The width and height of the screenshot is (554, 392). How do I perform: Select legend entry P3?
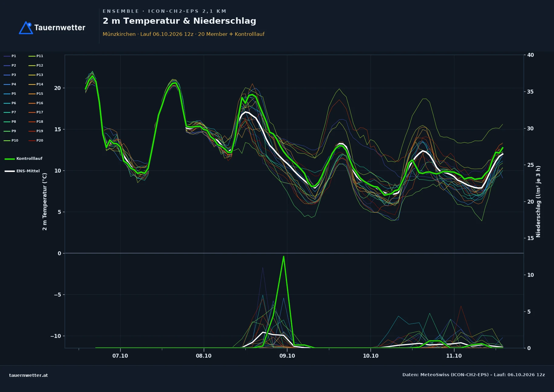10,75
